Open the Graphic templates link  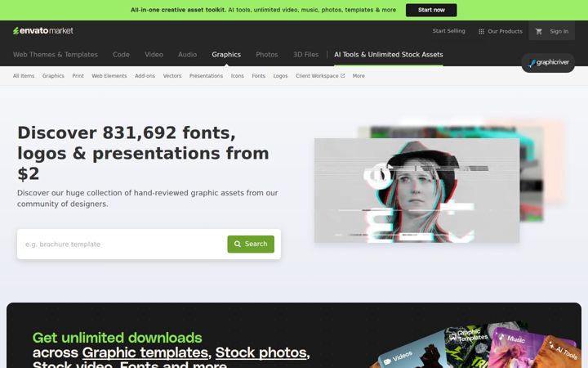pos(145,352)
